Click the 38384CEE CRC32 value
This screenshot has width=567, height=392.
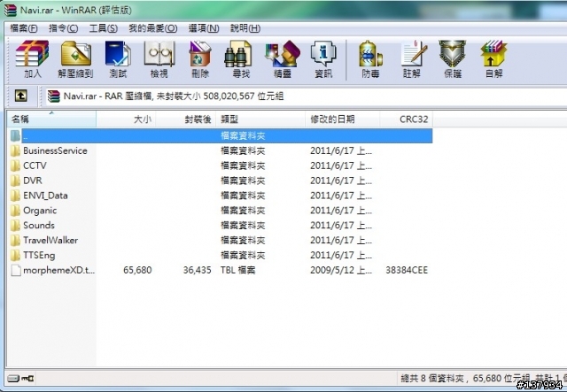pyautogui.click(x=407, y=270)
